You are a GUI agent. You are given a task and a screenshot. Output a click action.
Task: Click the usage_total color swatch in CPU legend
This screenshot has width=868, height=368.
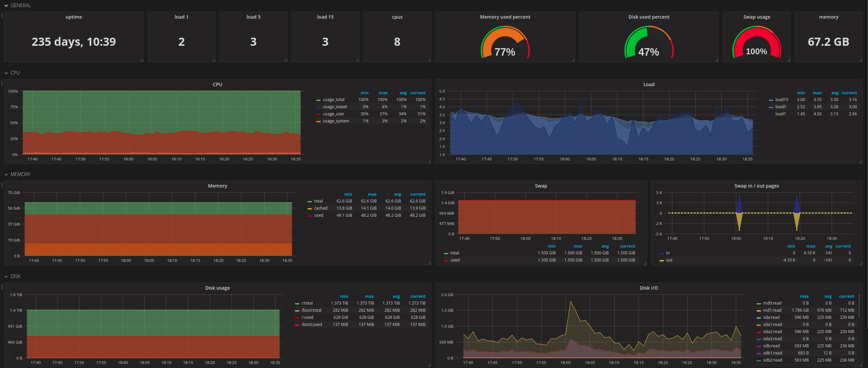318,100
